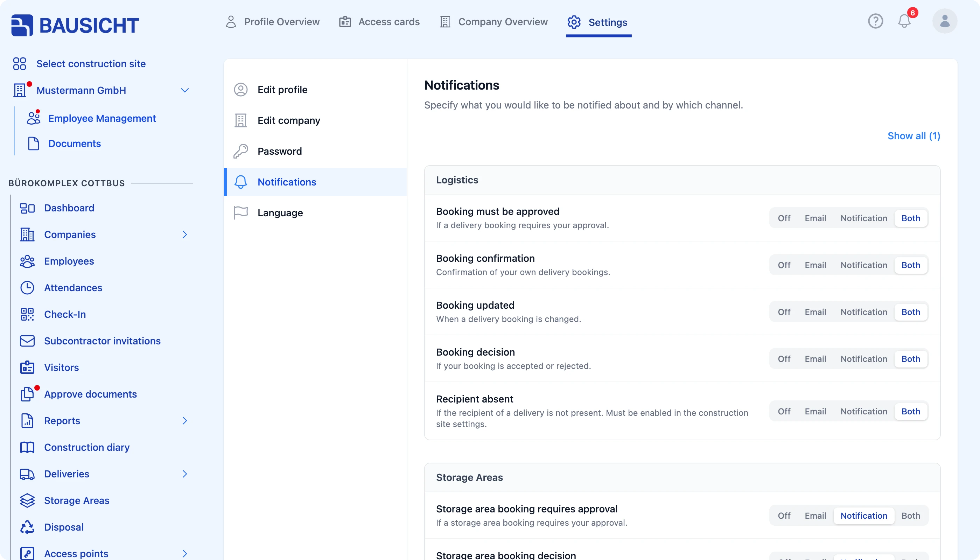Open the Construction diary page
The height and width of the screenshot is (560, 980).
87,447
